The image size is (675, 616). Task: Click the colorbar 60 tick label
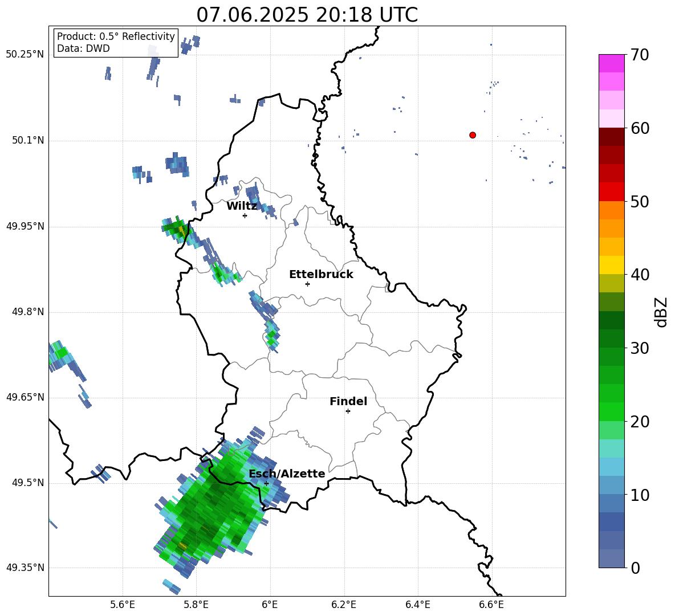pos(640,128)
